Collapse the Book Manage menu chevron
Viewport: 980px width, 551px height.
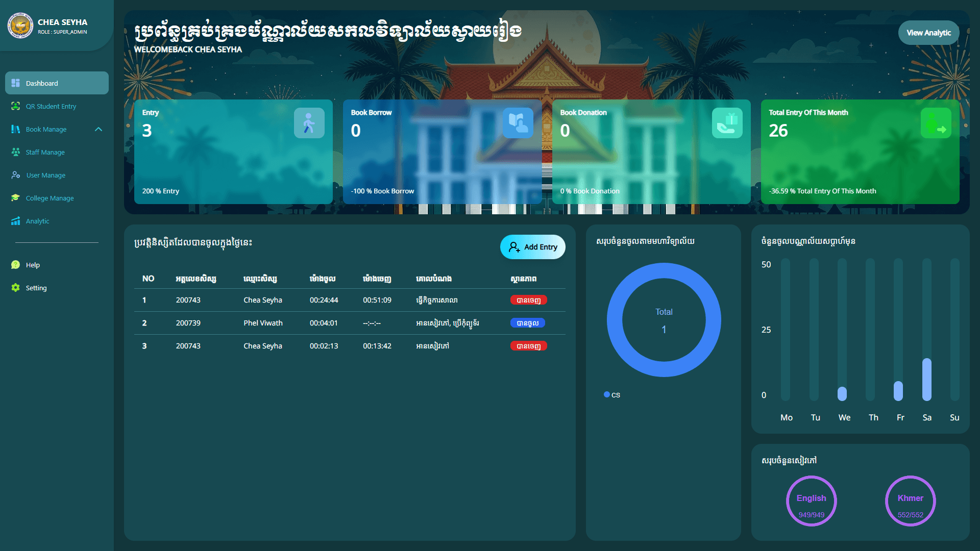tap(99, 129)
